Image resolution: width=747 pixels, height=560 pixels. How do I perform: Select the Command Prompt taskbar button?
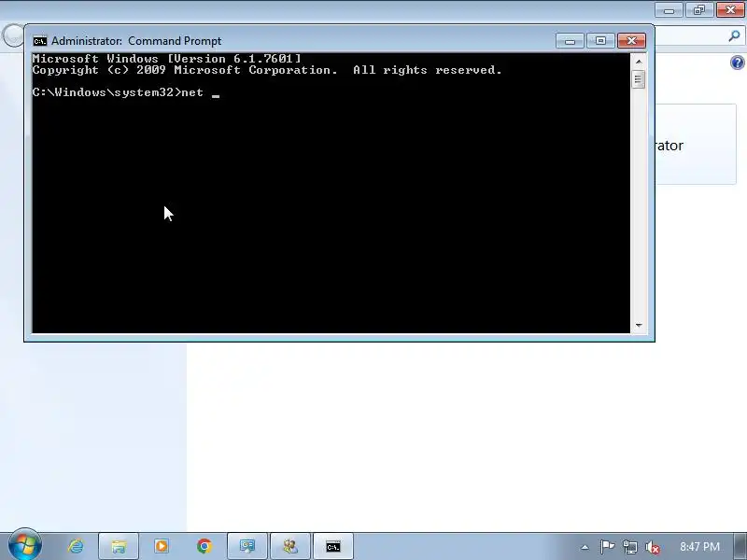(x=333, y=546)
